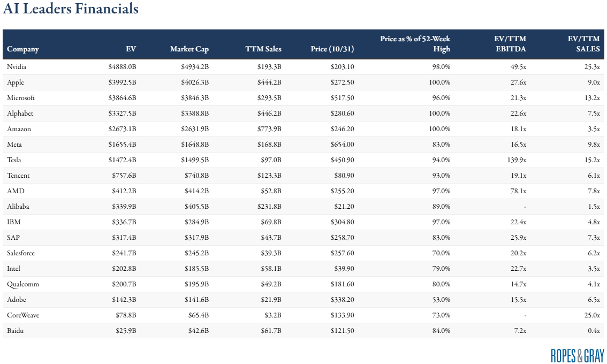The width and height of the screenshot is (607, 364).
Task: Click the TTM Sales column header
Action: 263,49
